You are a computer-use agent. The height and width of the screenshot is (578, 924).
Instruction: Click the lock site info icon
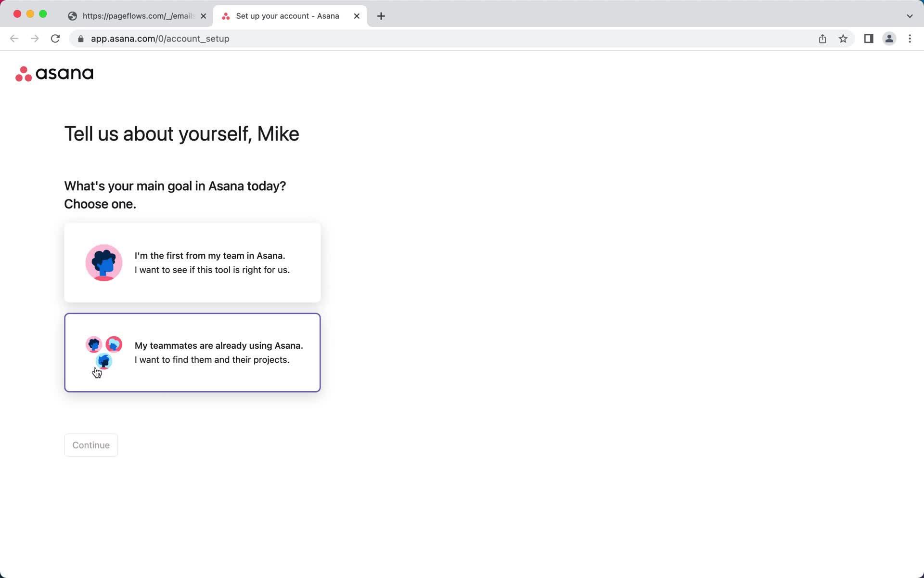tap(81, 39)
